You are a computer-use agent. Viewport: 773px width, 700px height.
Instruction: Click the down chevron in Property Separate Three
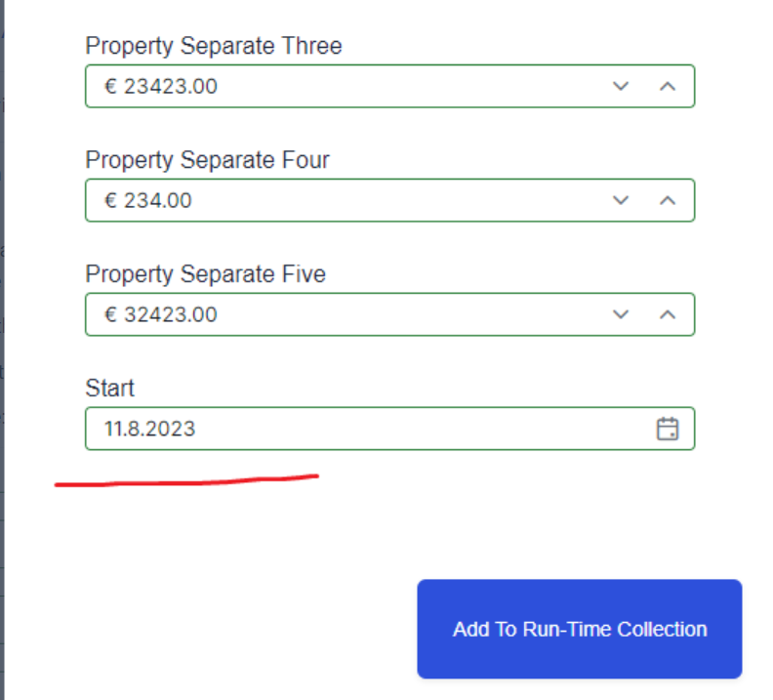(621, 86)
